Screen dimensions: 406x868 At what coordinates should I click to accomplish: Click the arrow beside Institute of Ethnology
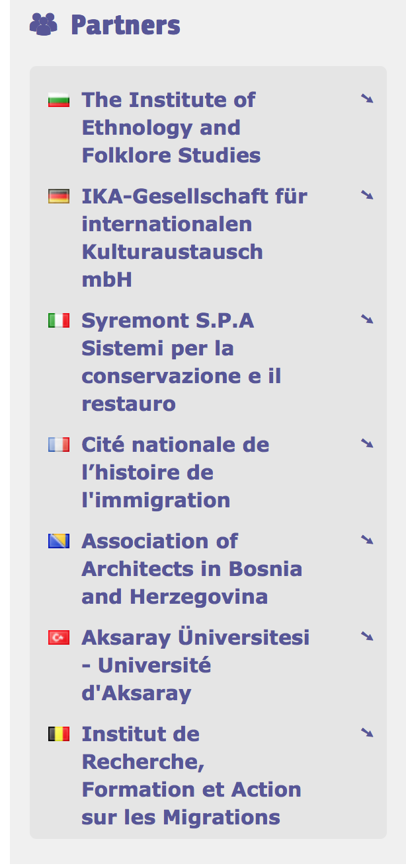click(x=367, y=99)
